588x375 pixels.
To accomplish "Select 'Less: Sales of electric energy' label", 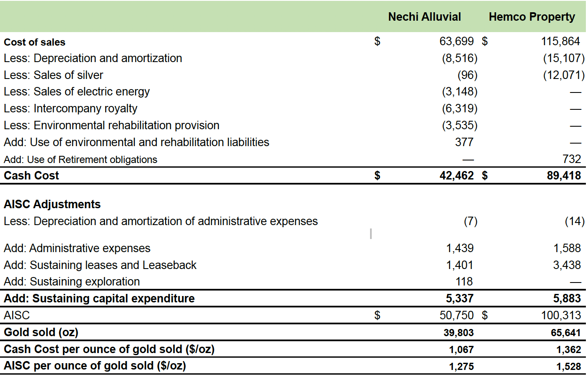I will point(77,92).
